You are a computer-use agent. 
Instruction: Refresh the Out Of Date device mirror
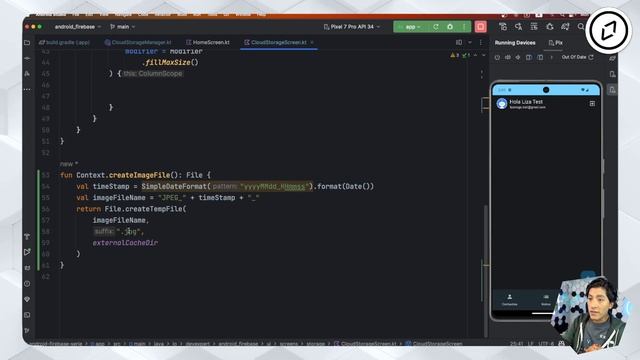click(x=591, y=57)
